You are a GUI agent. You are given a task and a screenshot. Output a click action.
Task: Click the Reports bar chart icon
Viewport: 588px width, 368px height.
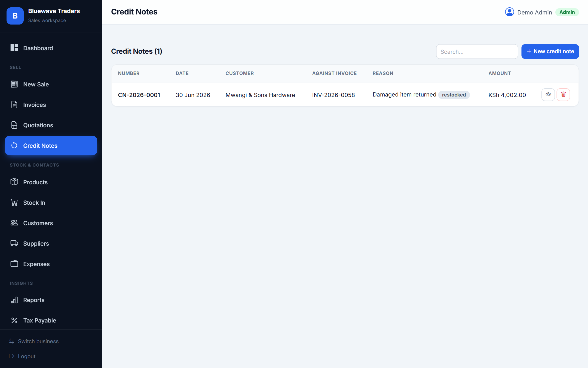pos(14,300)
